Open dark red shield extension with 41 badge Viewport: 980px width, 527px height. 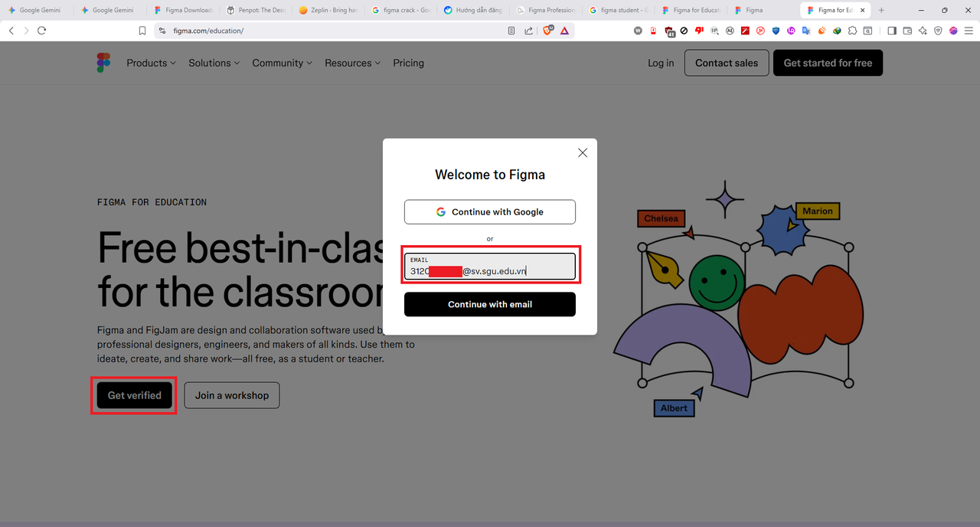point(670,31)
